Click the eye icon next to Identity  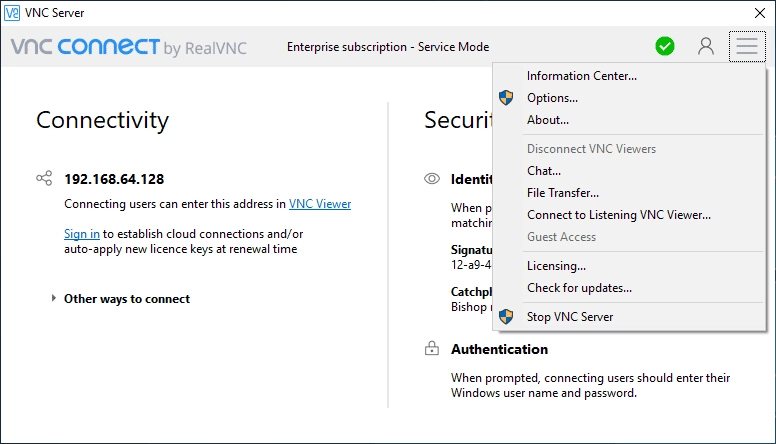click(432, 179)
